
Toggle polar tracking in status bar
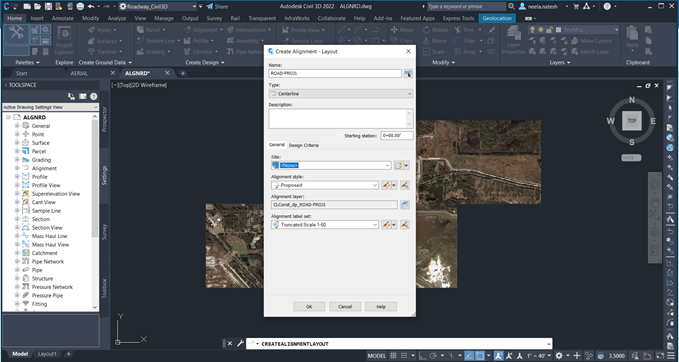[433, 356]
